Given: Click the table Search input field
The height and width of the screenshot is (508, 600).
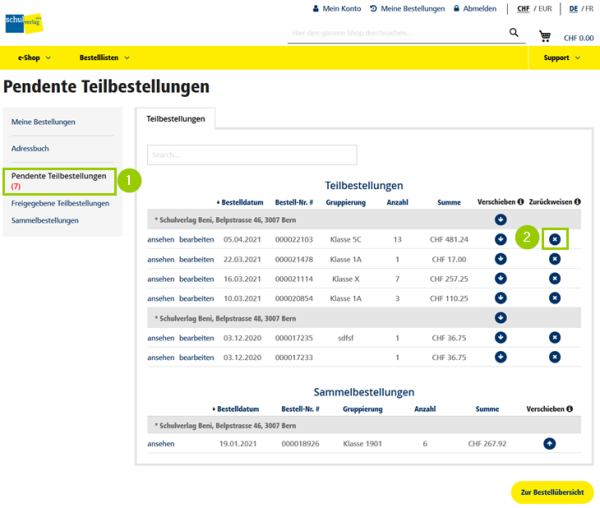Looking at the screenshot, I should pyautogui.click(x=252, y=155).
